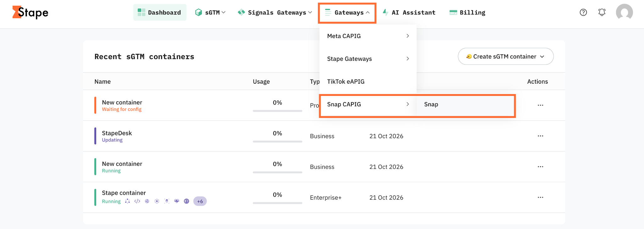Screen dimensions: 644x229
Task: Click the globe icon in Stape container row
Action: [186, 201]
